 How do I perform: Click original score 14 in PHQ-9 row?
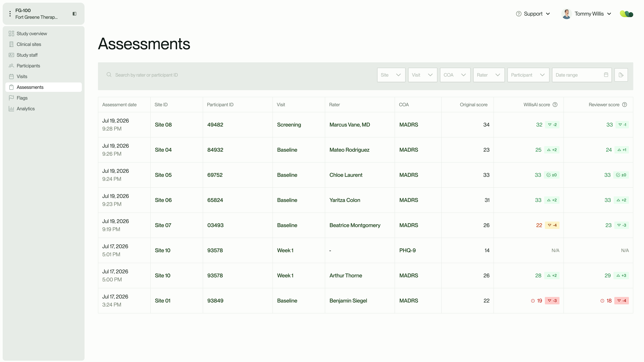point(487,250)
